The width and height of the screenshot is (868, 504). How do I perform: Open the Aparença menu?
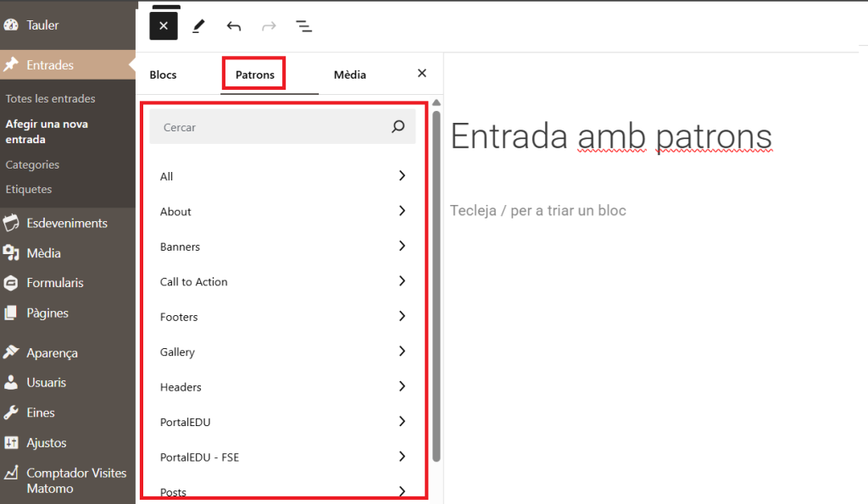click(52, 353)
